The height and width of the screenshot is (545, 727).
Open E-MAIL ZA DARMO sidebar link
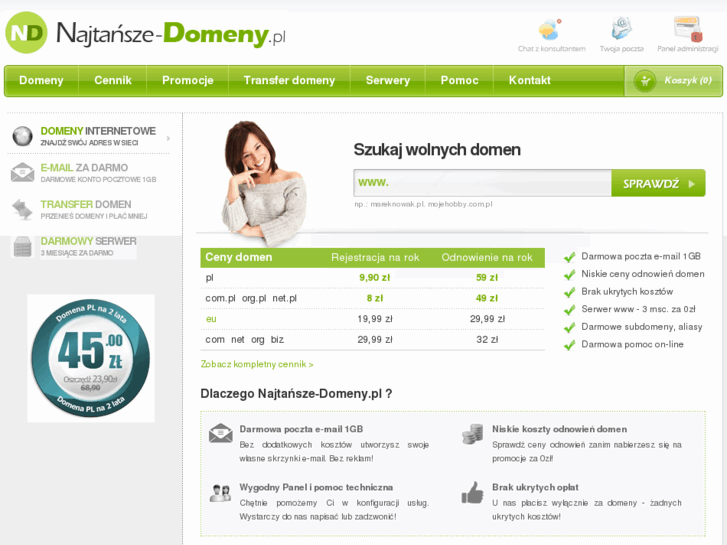click(84, 168)
